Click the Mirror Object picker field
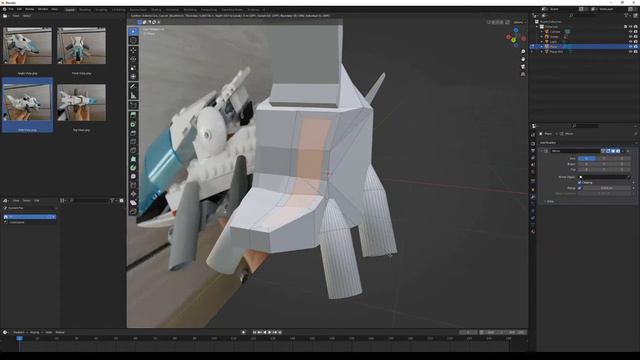Viewport: 640px width, 360px height. tap(604, 177)
